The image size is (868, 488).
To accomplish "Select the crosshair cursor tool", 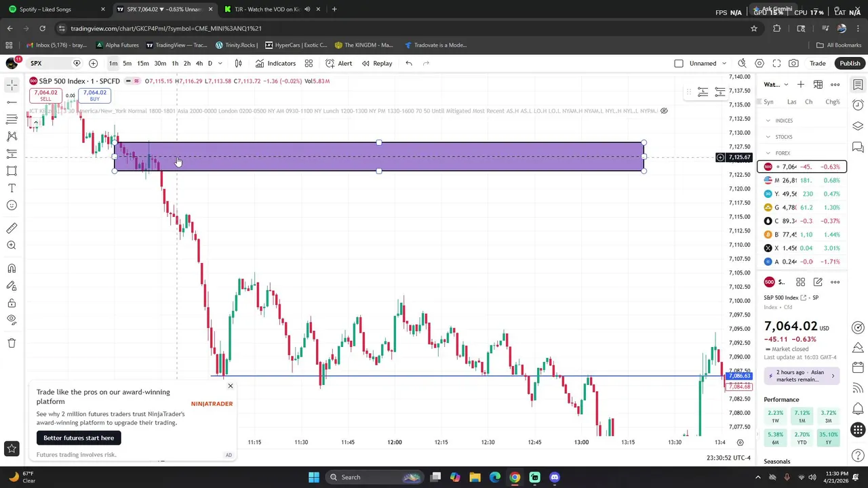I will tap(12, 85).
